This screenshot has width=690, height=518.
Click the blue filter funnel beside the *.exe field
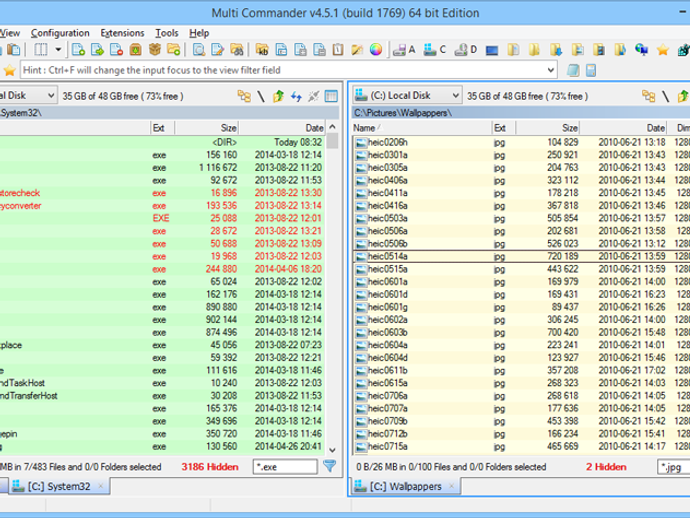point(330,467)
